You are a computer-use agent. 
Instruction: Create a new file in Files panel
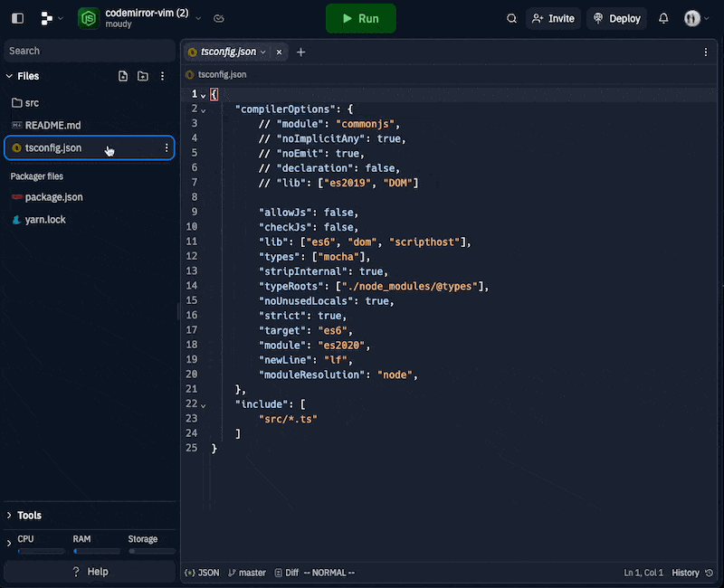pos(123,76)
